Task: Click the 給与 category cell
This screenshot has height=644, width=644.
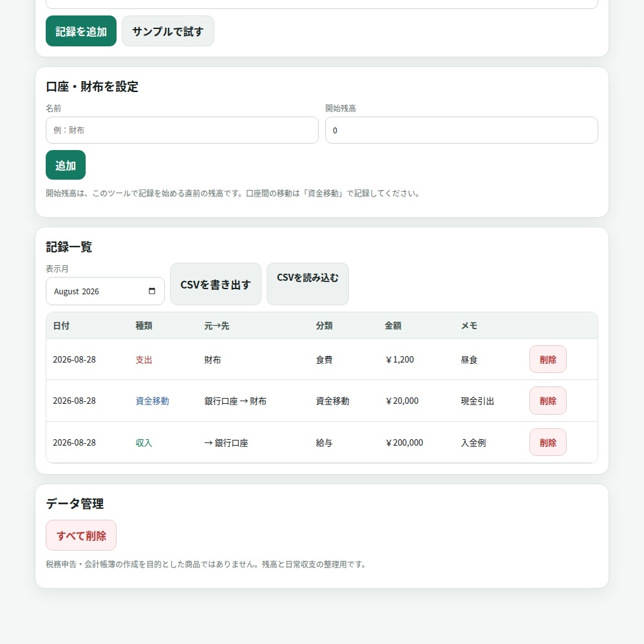Action: [x=324, y=443]
